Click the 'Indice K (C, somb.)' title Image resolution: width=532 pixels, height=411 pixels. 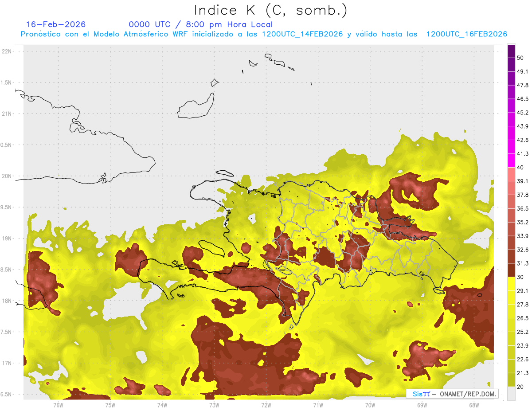coord(270,10)
